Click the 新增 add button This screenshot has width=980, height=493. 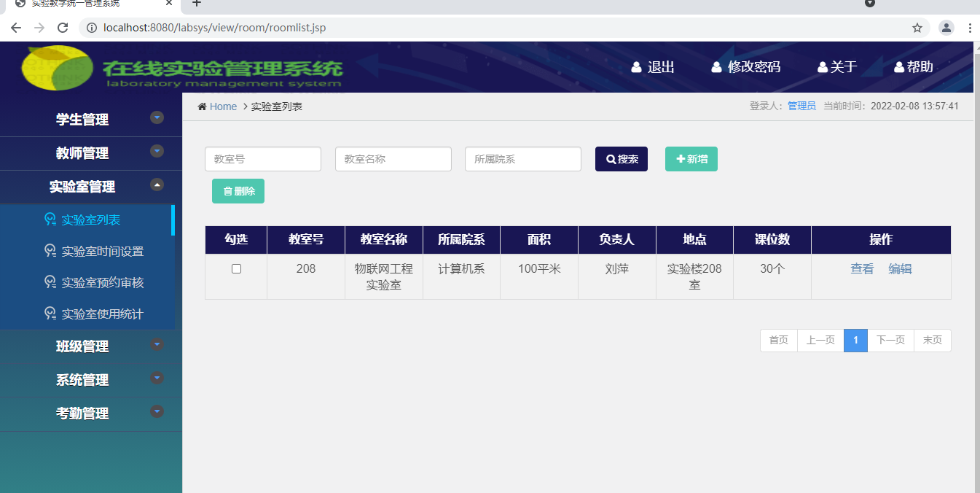(x=691, y=159)
